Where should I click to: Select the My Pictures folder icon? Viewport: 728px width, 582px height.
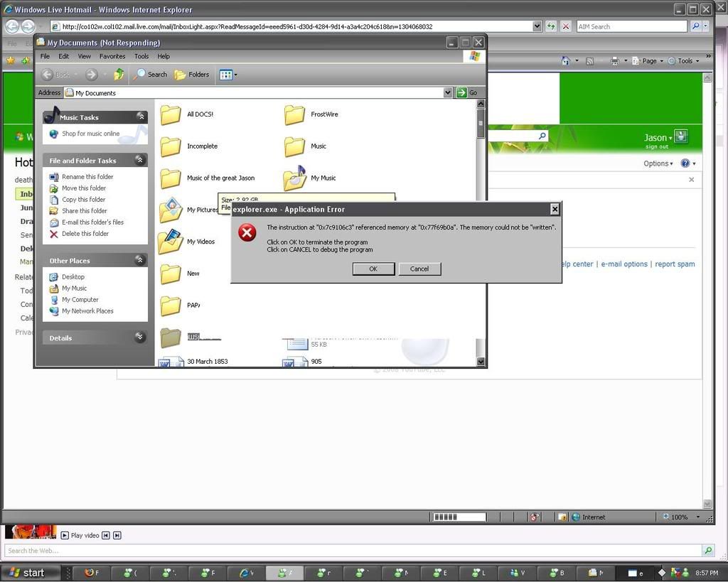tap(171, 210)
